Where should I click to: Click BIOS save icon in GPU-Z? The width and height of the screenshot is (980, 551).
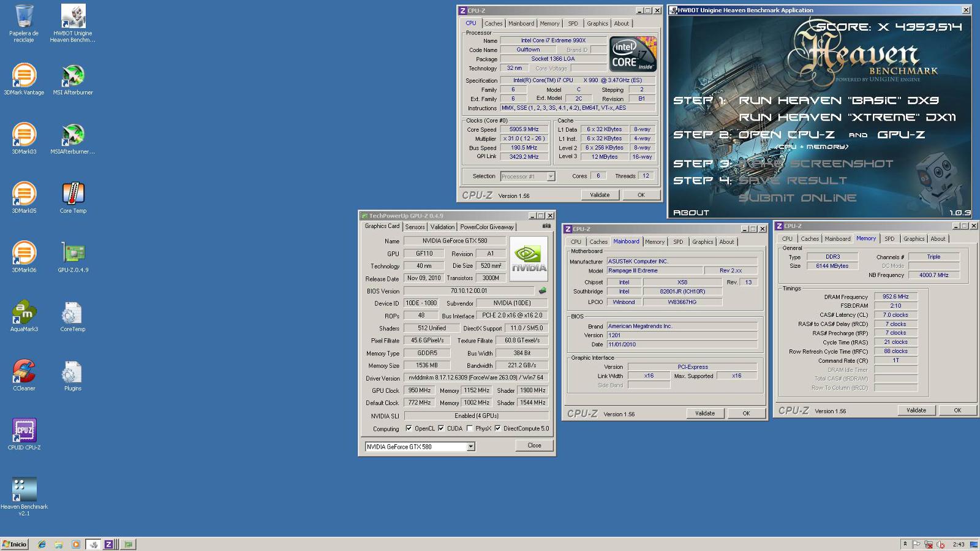point(542,291)
